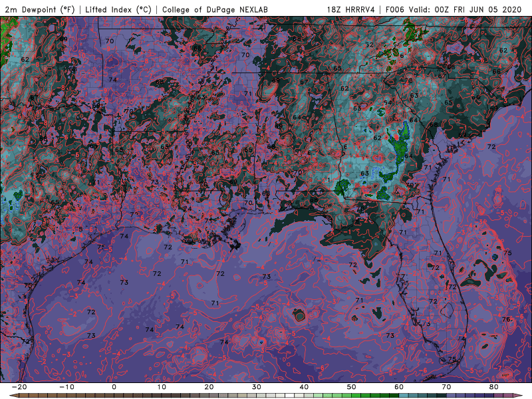Click the 40 label on the color scale
Viewport: 532px width, 399px height.
pos(304,387)
